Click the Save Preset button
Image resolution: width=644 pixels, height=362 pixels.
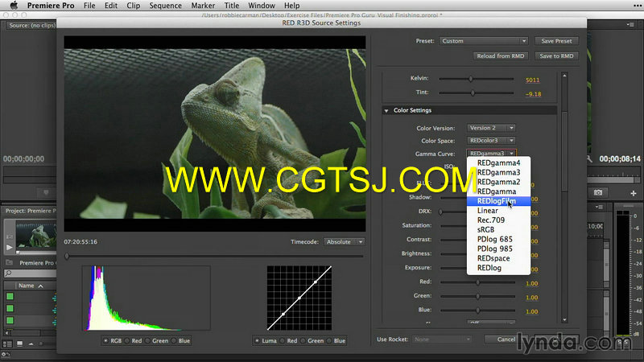(x=556, y=41)
